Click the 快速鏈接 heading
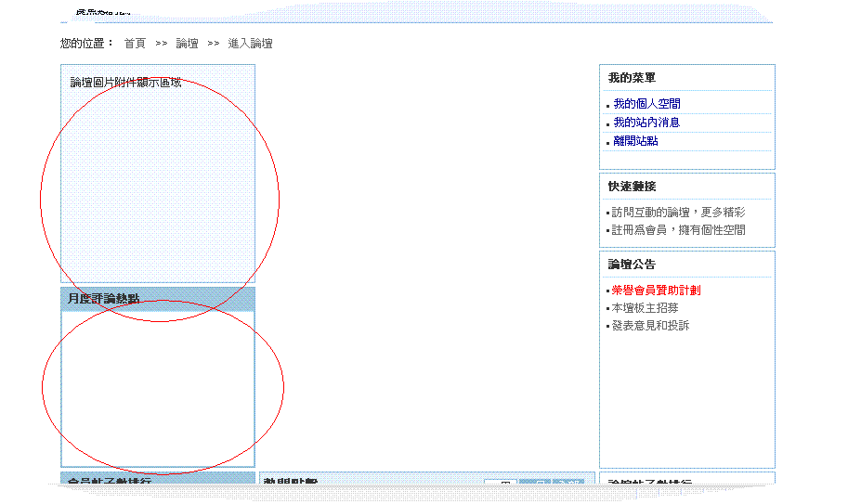Screen dimensions: 848x504 coord(632,187)
